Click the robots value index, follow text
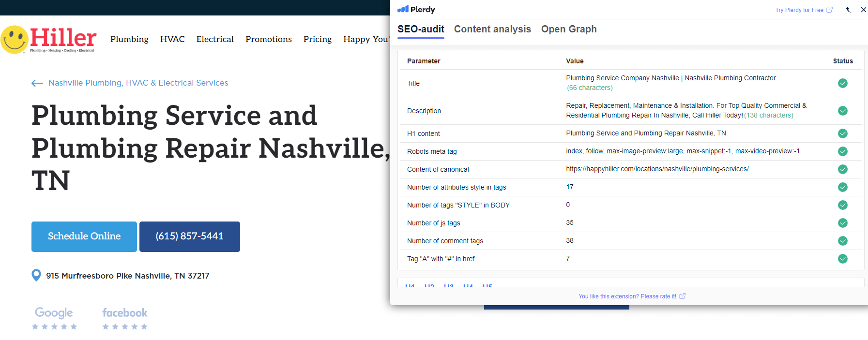Viewport: 868px width, 340px height. pyautogui.click(x=683, y=151)
